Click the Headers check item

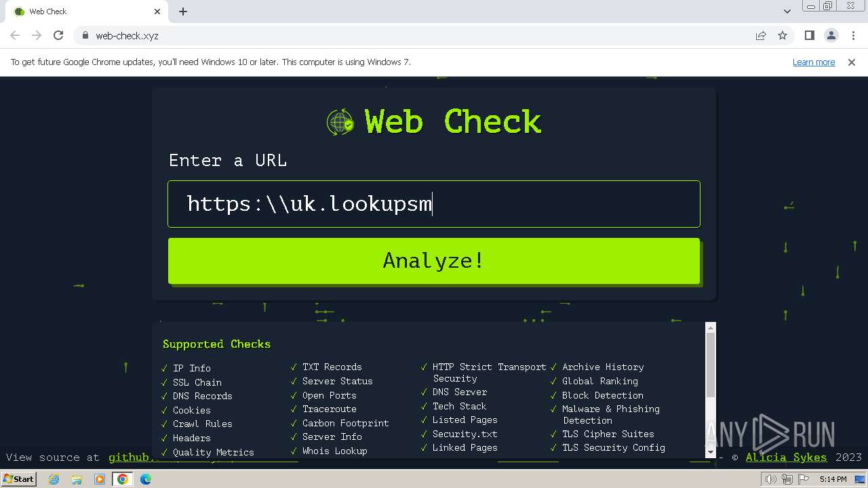click(x=191, y=438)
